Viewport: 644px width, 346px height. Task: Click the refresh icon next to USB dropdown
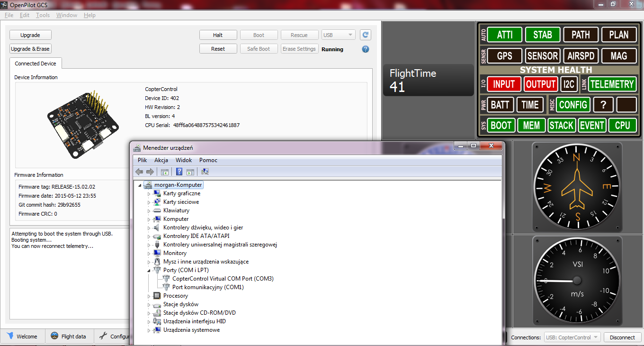(365, 35)
